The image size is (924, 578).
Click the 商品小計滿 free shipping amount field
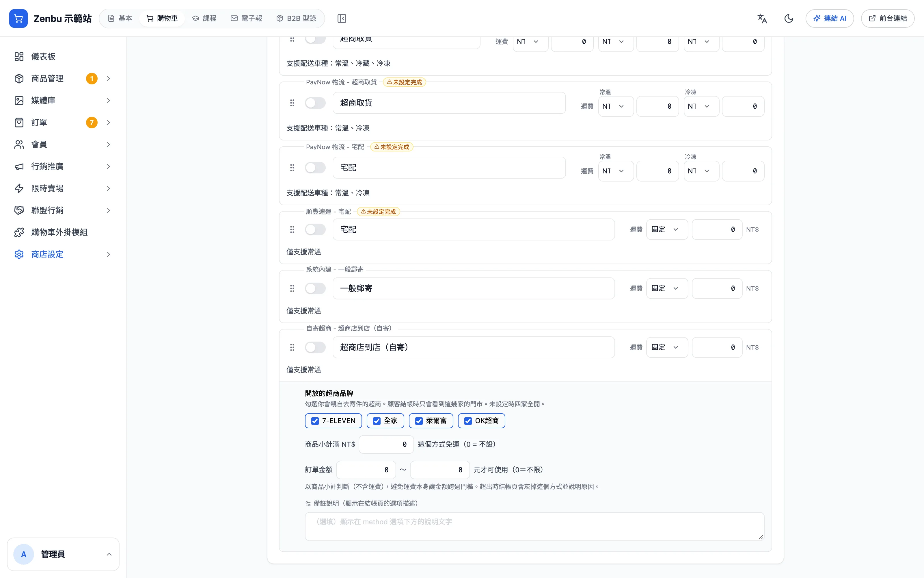[x=386, y=444]
